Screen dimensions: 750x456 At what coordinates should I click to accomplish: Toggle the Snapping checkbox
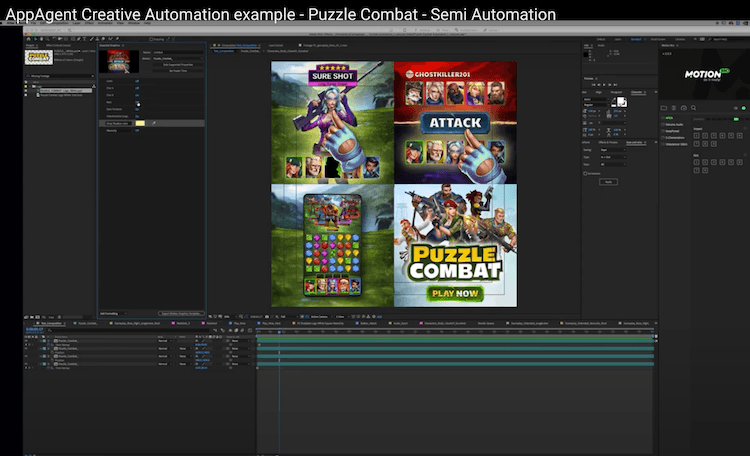pyautogui.click(x=151, y=39)
